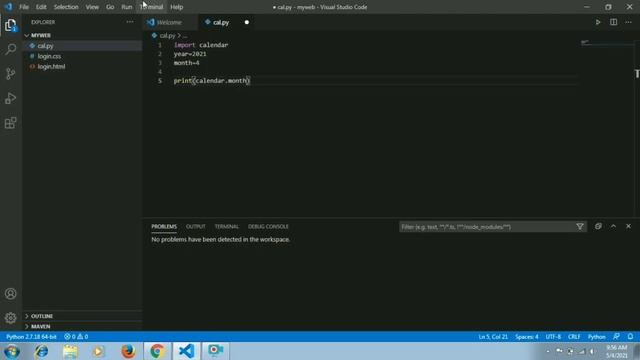This screenshot has height=360, width=640.
Task: Switch to the Output panel tab
Action: tap(196, 227)
